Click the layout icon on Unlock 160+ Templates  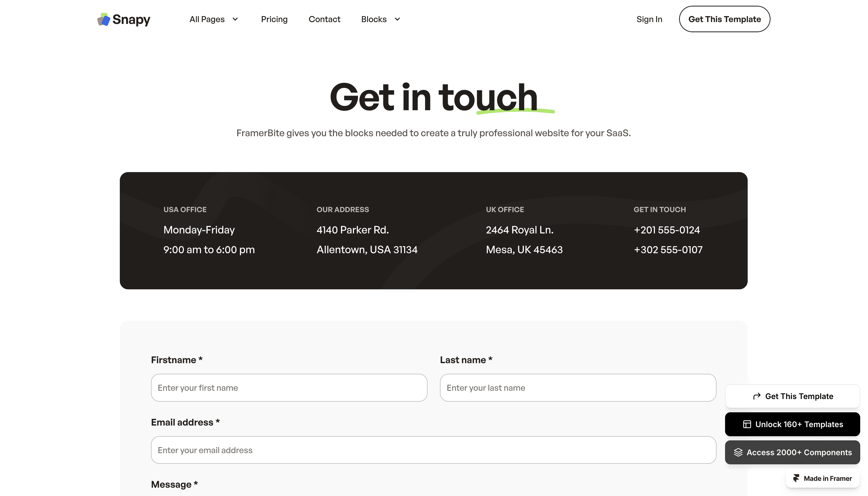[x=747, y=424]
